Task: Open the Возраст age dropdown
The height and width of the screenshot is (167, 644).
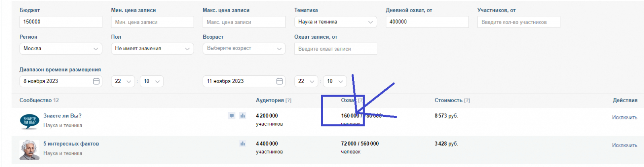Action: (x=244, y=49)
